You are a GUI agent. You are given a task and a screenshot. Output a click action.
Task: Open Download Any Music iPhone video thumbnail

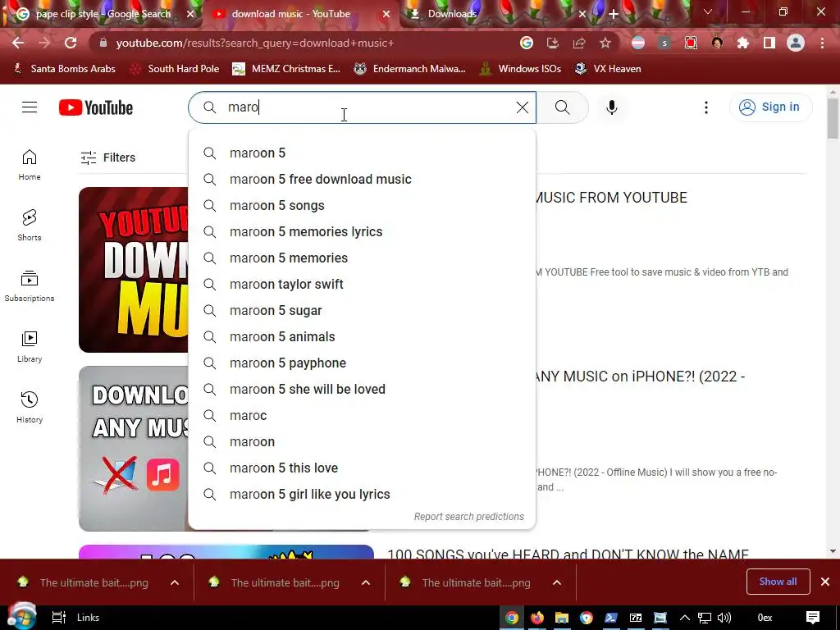coord(134,449)
